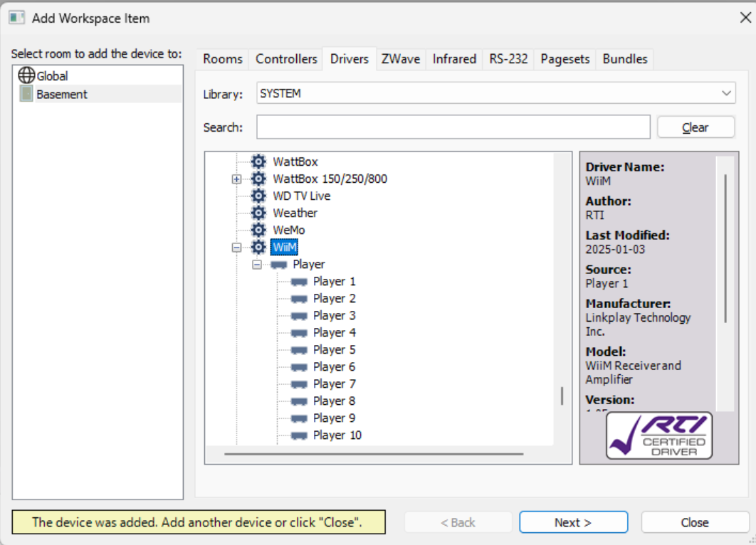Image resolution: width=756 pixels, height=545 pixels.
Task: Select the Player 1 label
Action: [334, 282]
